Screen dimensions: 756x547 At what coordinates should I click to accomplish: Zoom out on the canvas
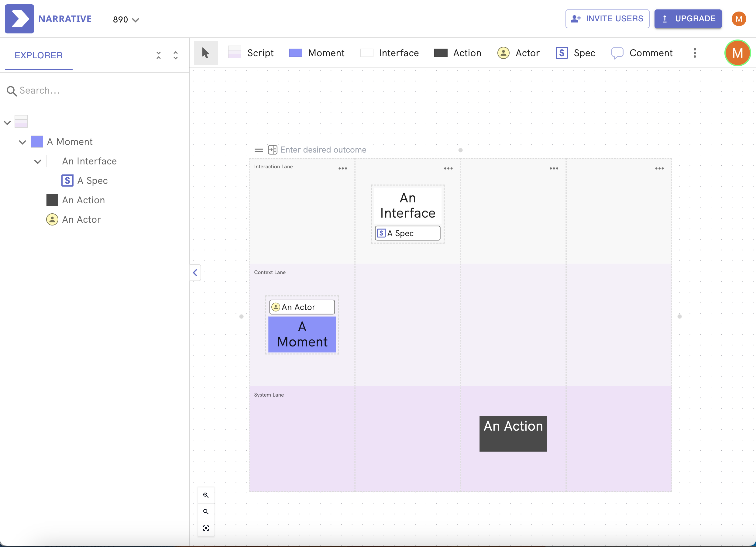206,512
